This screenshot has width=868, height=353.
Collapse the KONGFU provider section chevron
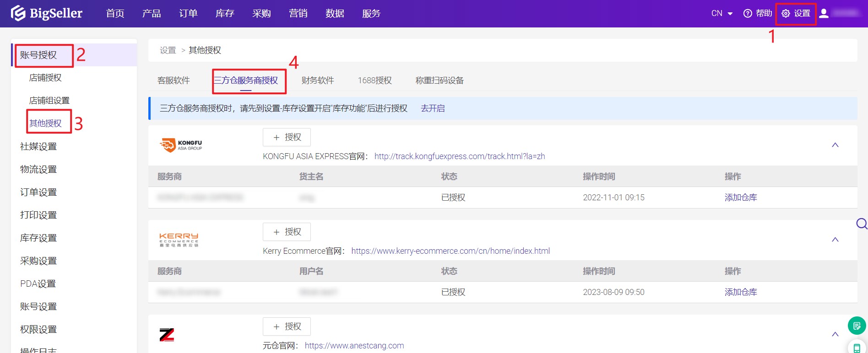(x=835, y=145)
